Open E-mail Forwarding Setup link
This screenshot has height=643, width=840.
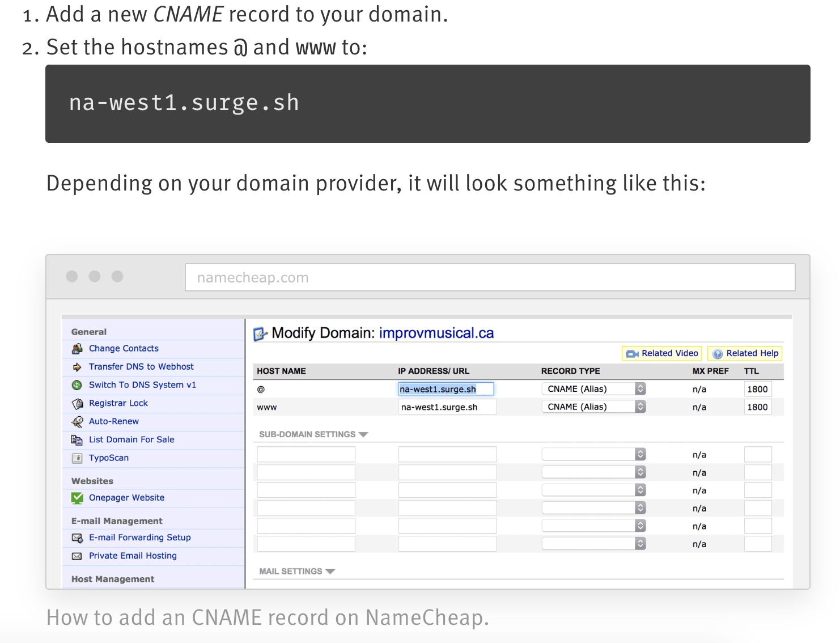(x=140, y=537)
